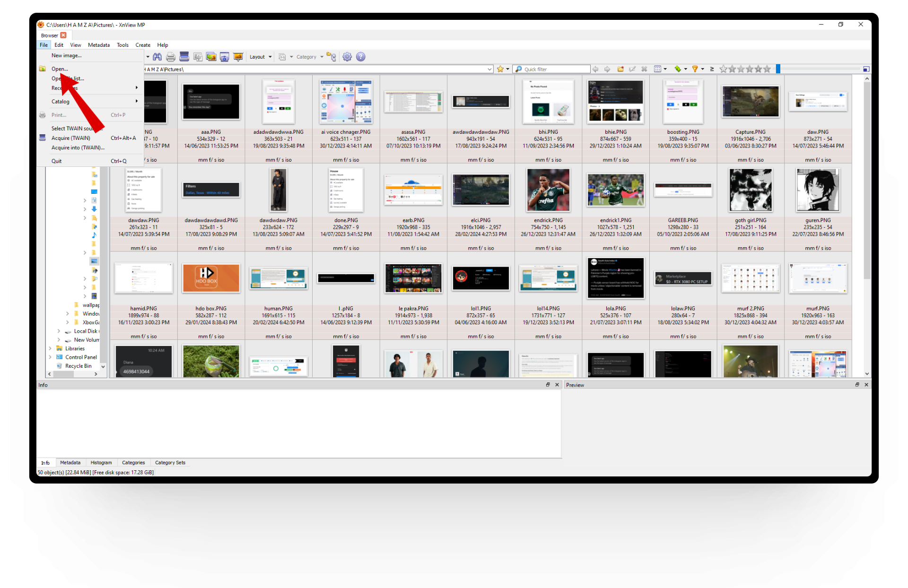Switch to the Histogram tab
This screenshot has height=588, width=908.
[101, 463]
